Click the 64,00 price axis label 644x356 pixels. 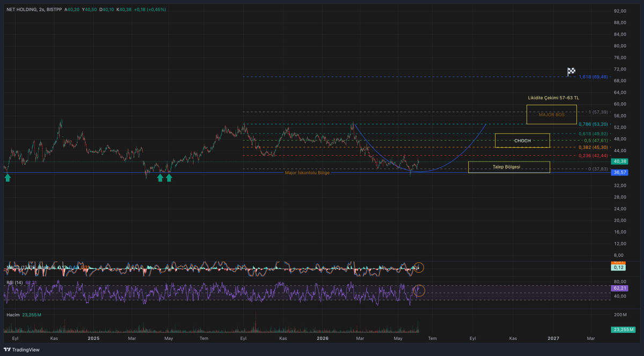point(620,92)
